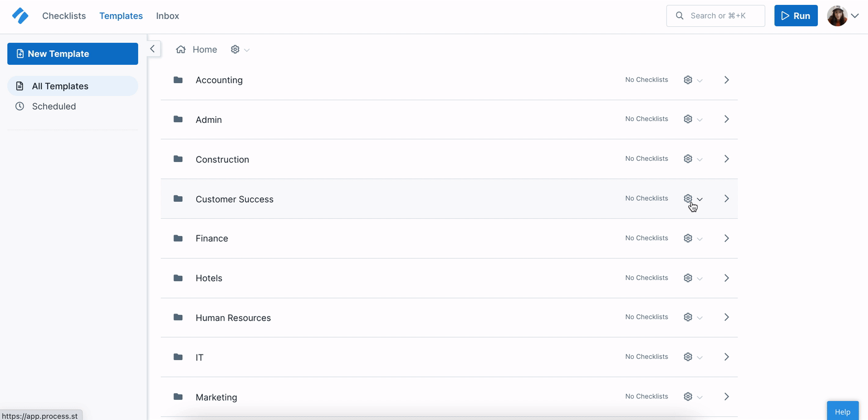This screenshot has width=868, height=420.
Task: Click No Checklists in Accounting row
Action: (647, 79)
